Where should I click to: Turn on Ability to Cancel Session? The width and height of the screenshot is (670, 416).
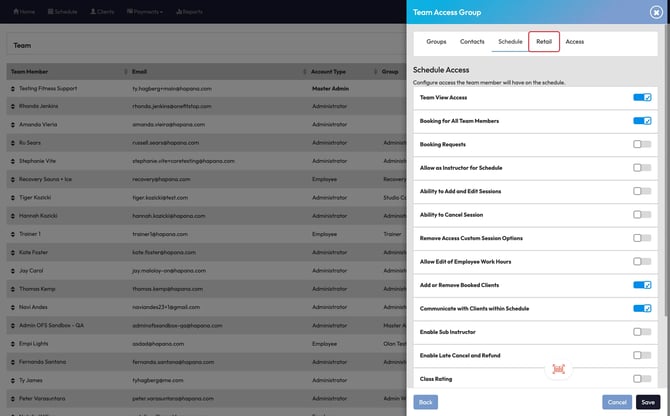coord(641,215)
